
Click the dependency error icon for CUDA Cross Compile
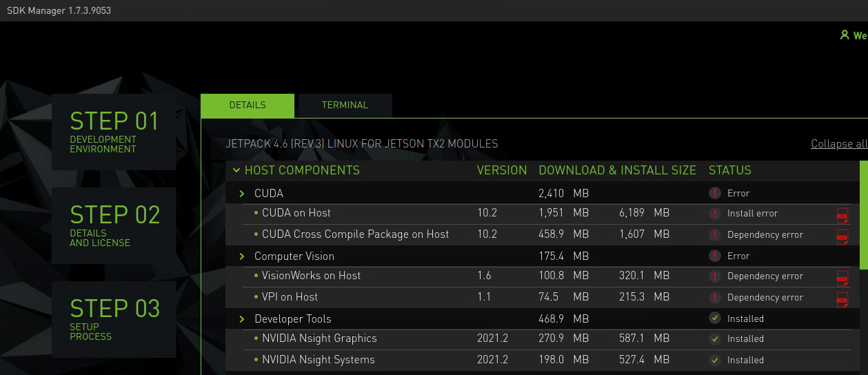pos(715,234)
